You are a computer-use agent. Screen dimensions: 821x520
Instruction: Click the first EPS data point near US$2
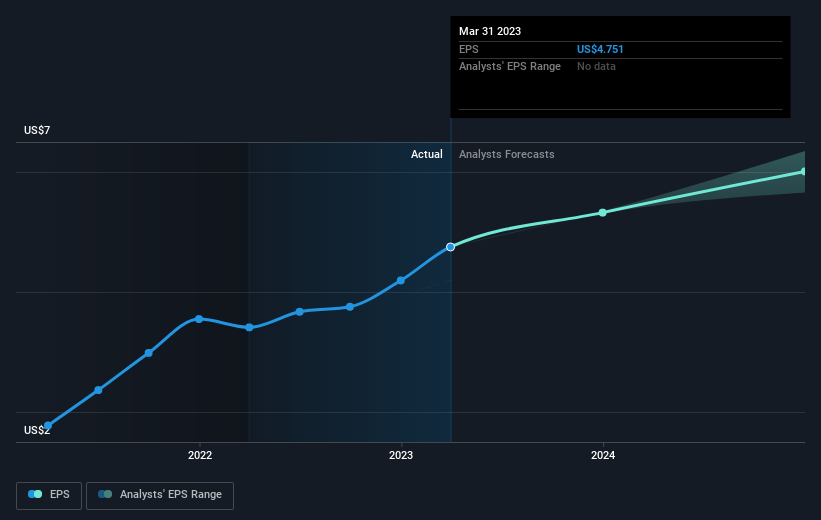[x=48, y=426]
